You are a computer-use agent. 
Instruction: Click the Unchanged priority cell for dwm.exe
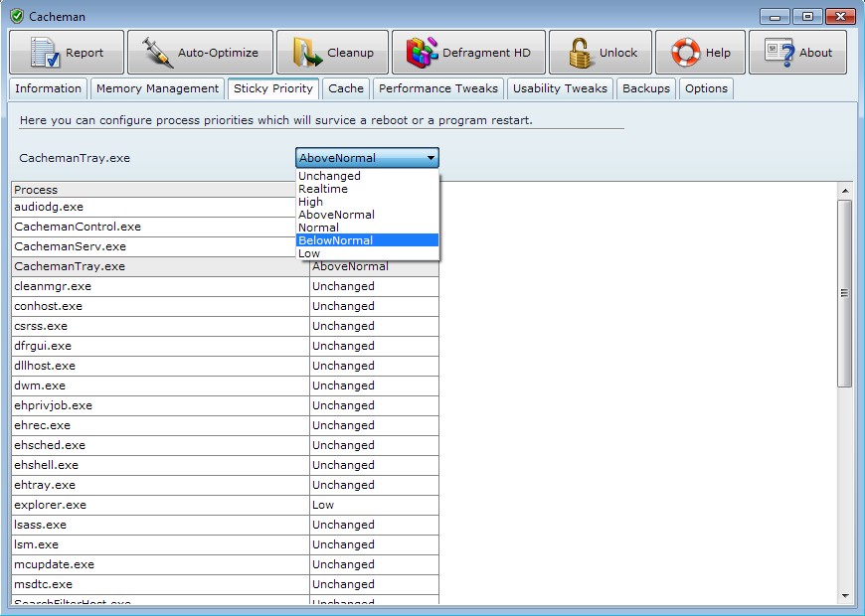[374, 385]
